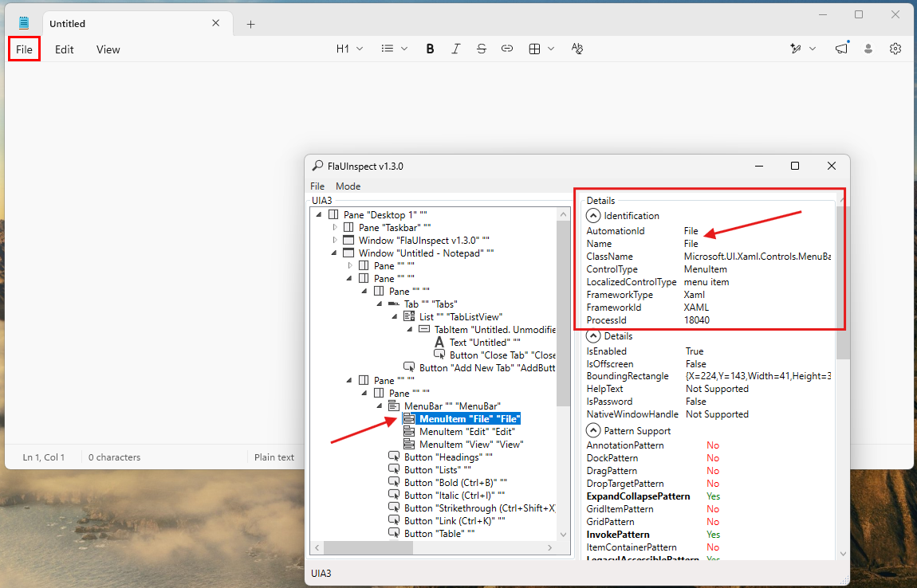Click the Tab "Tabs" node icon
This screenshot has height=588, width=917.
pos(394,304)
